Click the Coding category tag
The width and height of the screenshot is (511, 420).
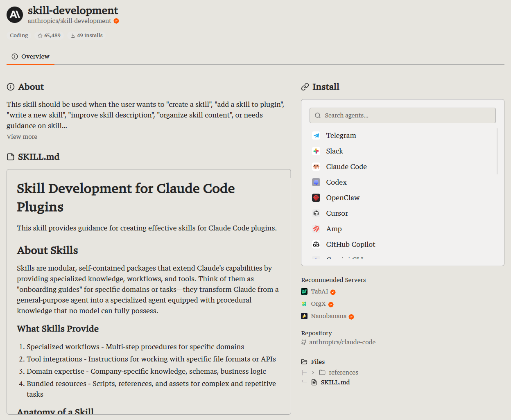(x=19, y=36)
